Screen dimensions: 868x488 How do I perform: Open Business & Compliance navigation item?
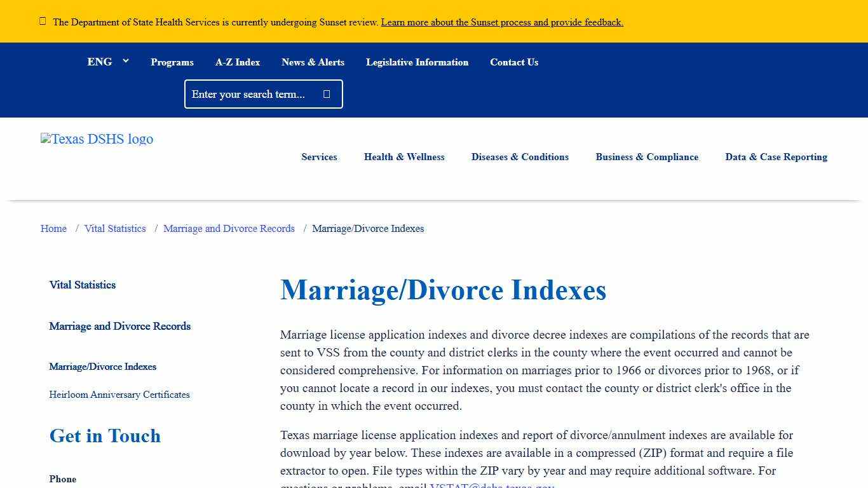647,157
